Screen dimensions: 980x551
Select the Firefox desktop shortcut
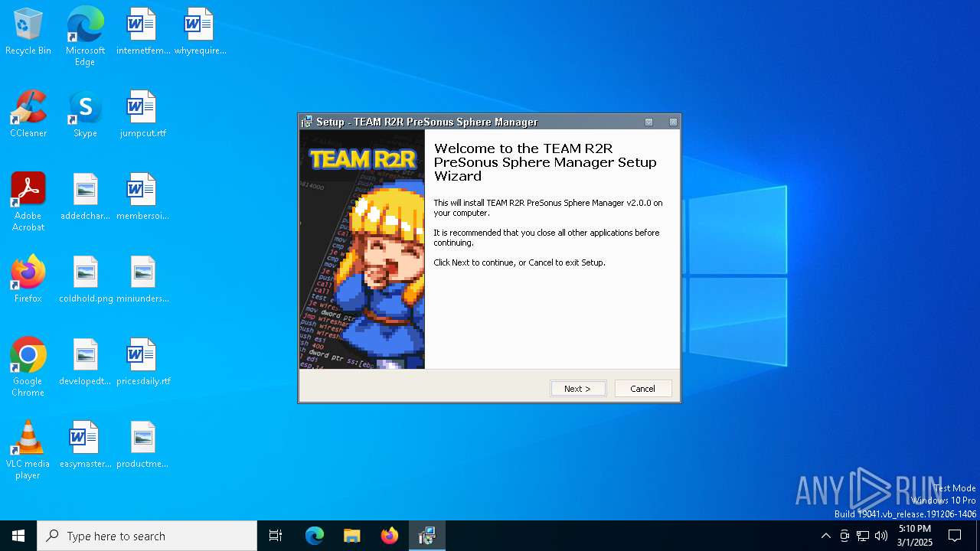pyautogui.click(x=28, y=280)
